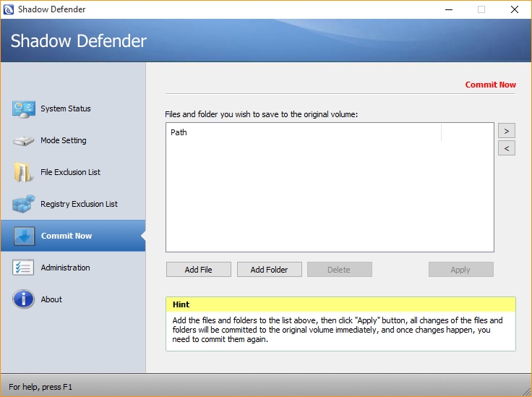Viewport: 532px width, 397px height.
Task: Close the Shadow Defender window
Action: click(515, 9)
